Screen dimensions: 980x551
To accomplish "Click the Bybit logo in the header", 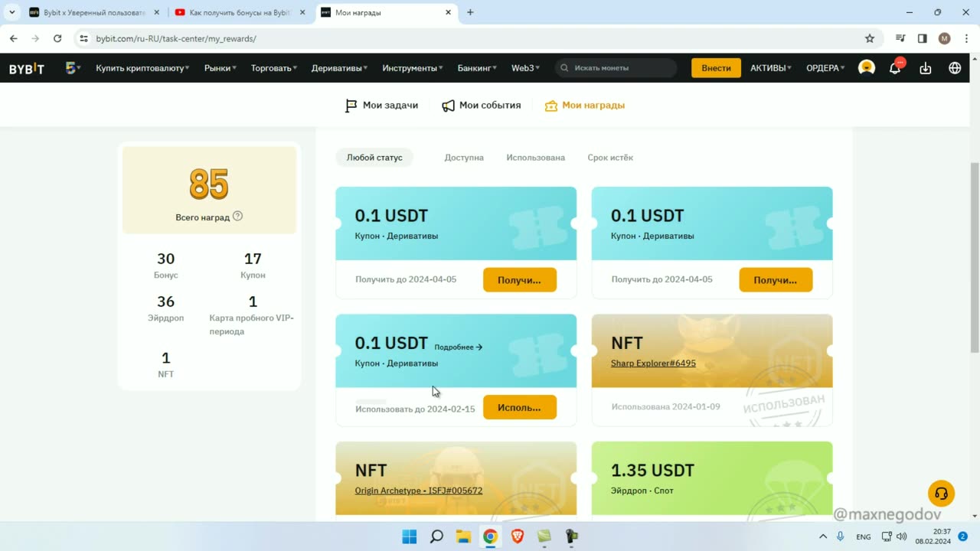I will 27,68.
